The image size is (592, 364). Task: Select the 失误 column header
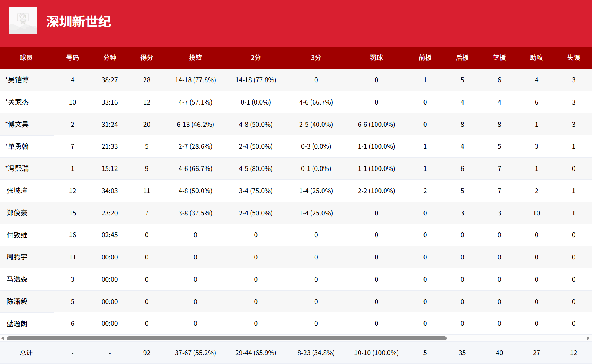(573, 58)
